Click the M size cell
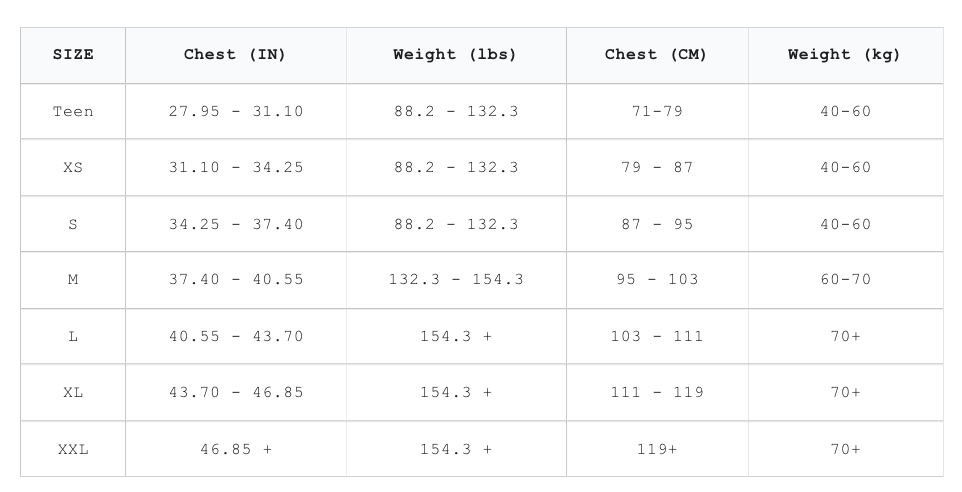962x492 pixels. (x=73, y=280)
